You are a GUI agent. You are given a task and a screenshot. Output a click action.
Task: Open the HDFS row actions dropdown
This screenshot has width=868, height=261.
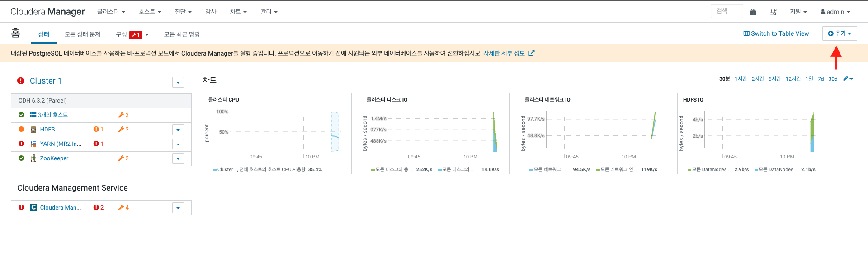[178, 130]
